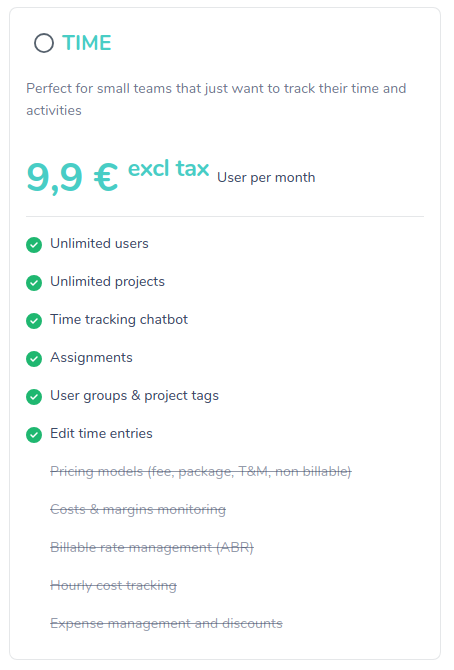
Task: Click the check icon next to Assignments
Action: click(34, 359)
